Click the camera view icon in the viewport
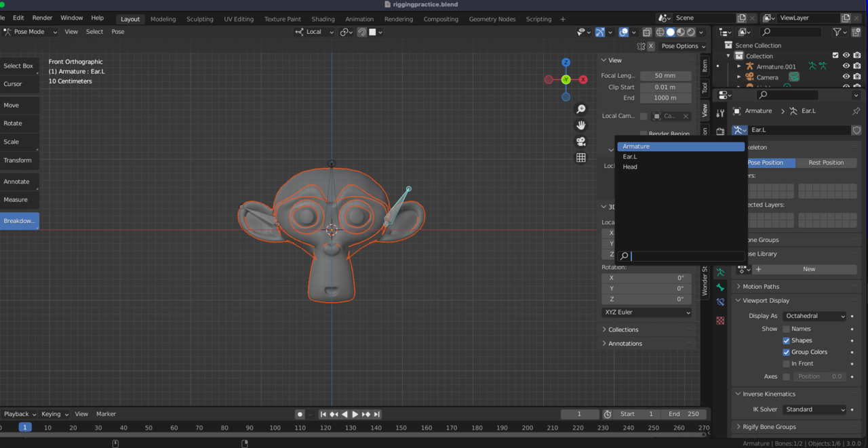 [x=580, y=142]
